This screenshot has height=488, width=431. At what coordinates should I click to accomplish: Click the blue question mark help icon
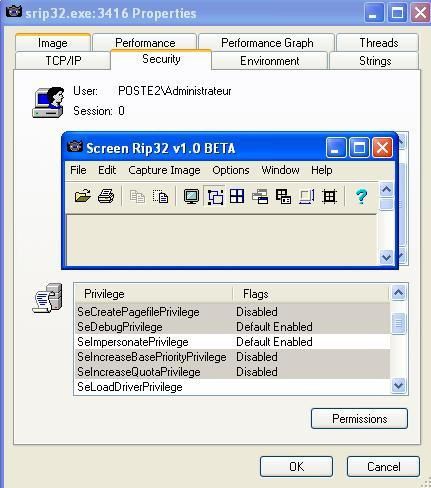tap(361, 196)
